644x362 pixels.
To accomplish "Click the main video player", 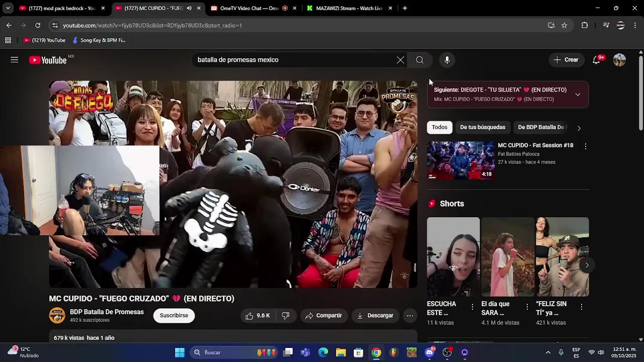I will (x=233, y=185).
